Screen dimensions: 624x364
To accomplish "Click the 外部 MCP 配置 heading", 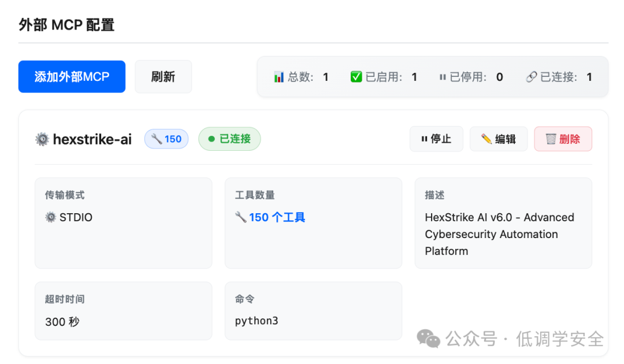I will click(66, 25).
